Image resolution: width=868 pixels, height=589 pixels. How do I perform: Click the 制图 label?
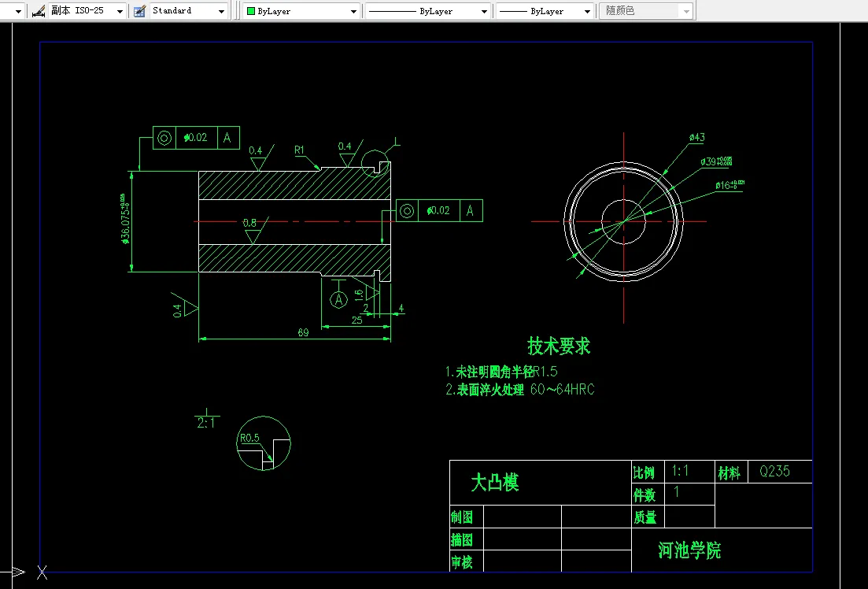point(462,517)
